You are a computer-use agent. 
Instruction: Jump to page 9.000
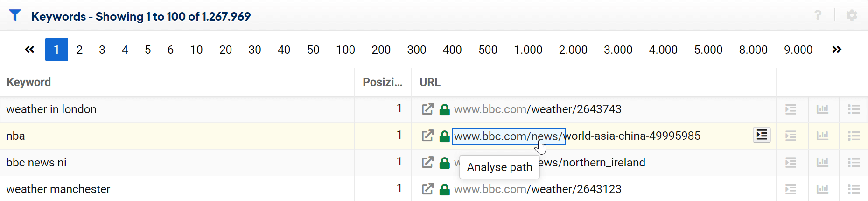(798, 50)
